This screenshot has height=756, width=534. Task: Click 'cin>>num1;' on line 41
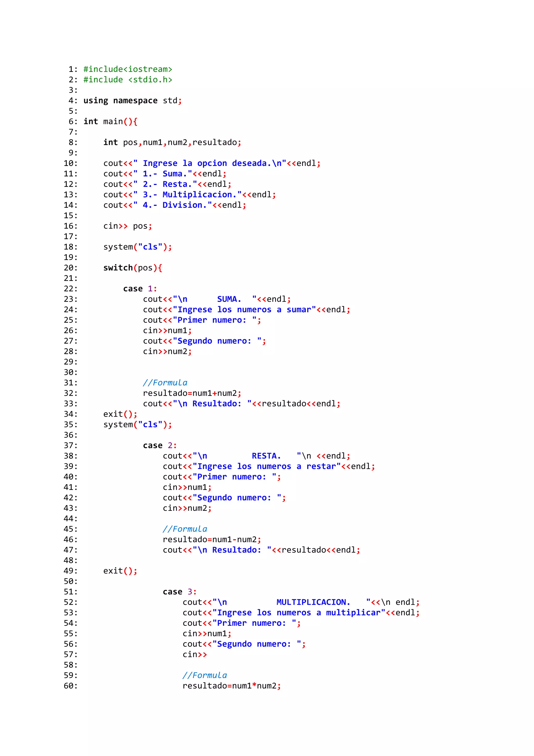tap(187, 487)
